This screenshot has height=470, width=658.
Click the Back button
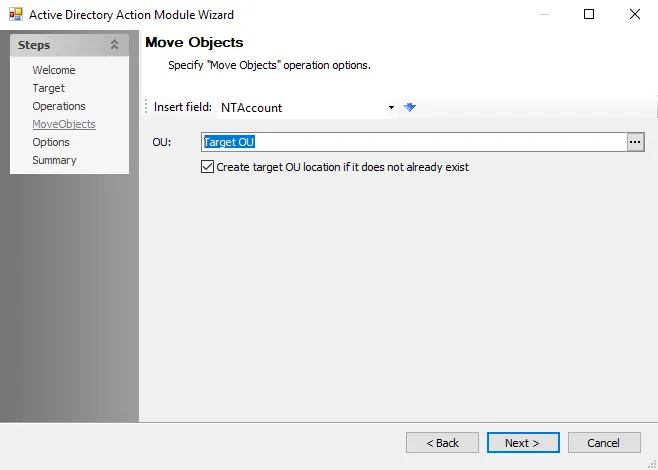pos(442,443)
